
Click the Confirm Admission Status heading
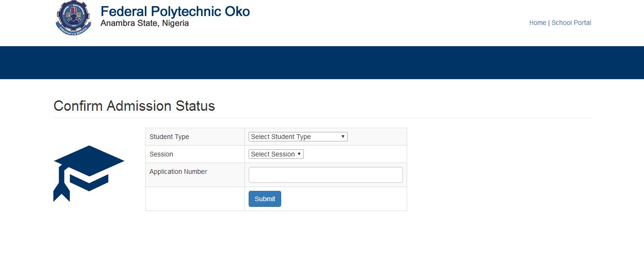(x=134, y=106)
